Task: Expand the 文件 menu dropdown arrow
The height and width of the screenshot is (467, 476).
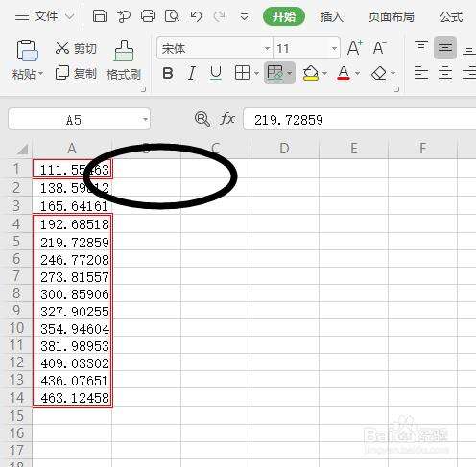Action: pos(70,16)
